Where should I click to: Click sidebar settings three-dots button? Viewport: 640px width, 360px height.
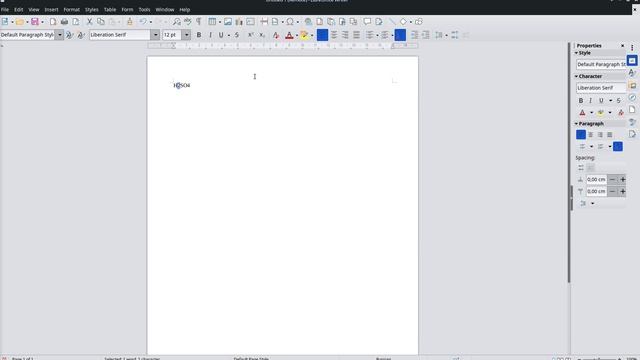coord(632,48)
